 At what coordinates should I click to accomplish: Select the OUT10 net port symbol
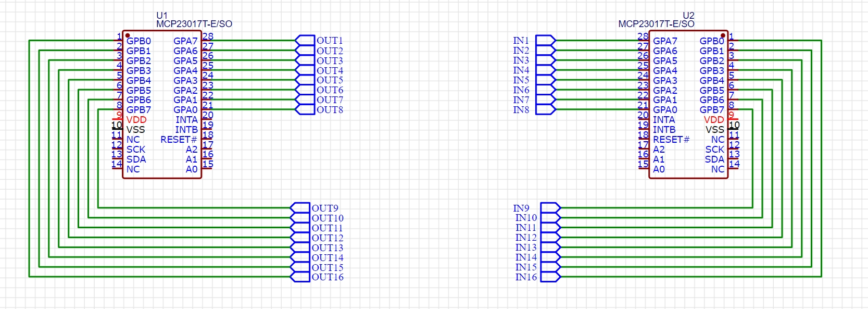[x=300, y=218]
